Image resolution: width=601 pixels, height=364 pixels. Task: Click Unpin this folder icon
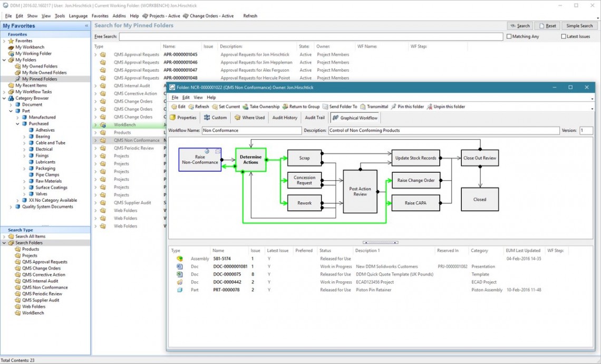430,107
